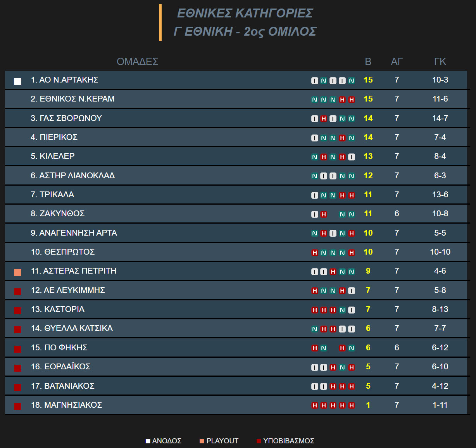Click the 10-10 goals value for ΘΕΣΠΡΩΤΟΣ
This screenshot has width=476, height=448.
tap(440, 252)
